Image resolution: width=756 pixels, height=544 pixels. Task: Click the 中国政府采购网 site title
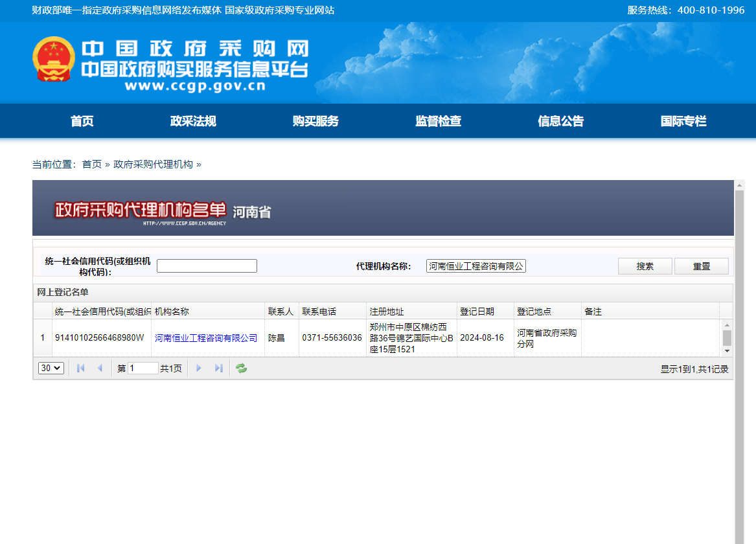(x=195, y=49)
